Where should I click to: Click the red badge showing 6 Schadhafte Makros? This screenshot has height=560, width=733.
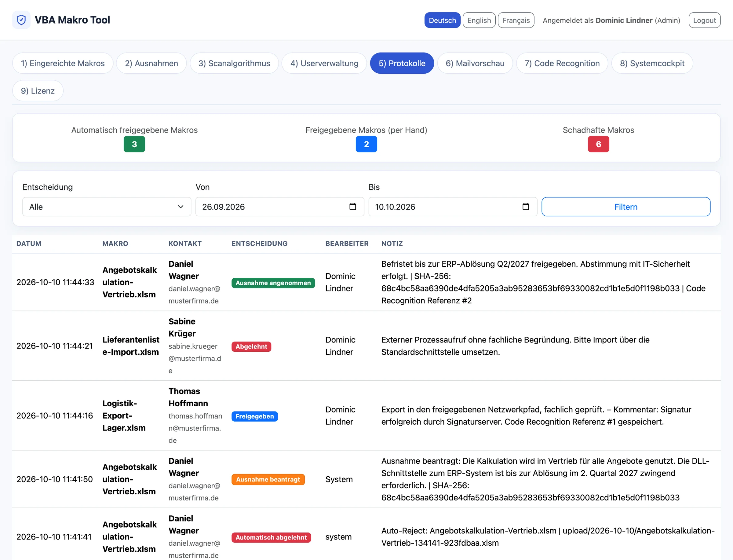coord(598,144)
